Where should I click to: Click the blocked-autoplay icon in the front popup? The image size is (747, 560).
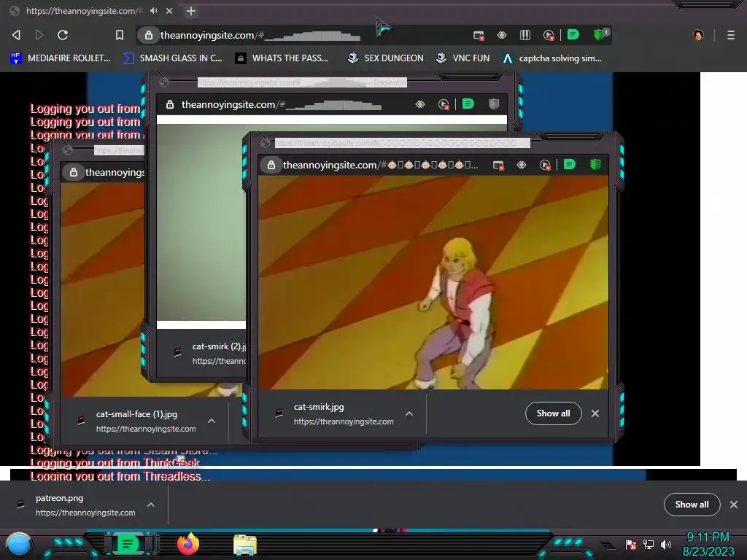pos(545,166)
